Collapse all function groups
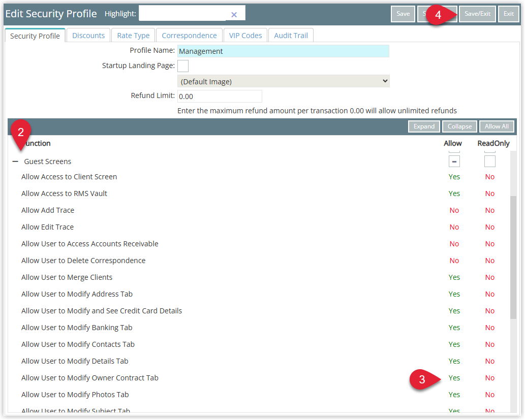The height and width of the screenshot is (420, 525). click(459, 126)
